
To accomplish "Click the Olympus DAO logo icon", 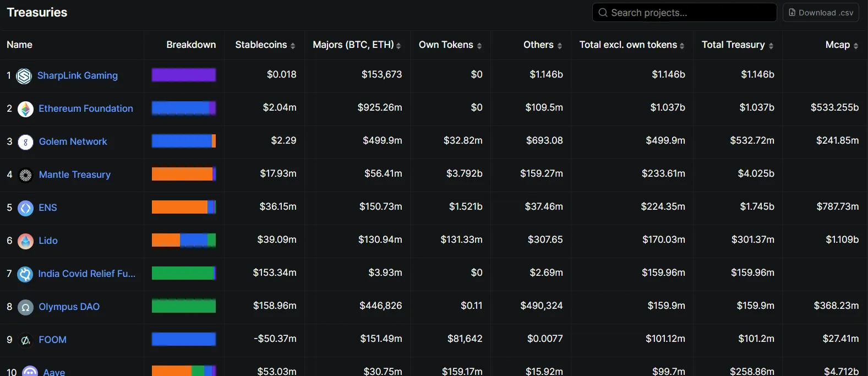I will 25,307.
